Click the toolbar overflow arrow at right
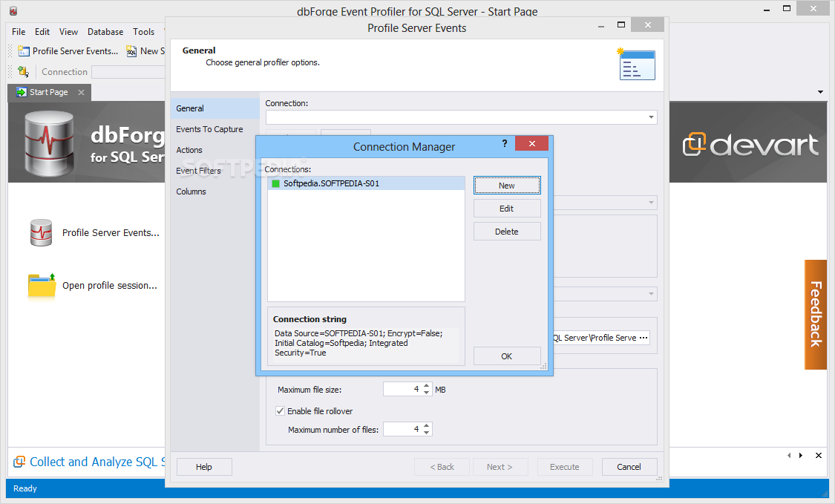The image size is (835, 504). 820,92
